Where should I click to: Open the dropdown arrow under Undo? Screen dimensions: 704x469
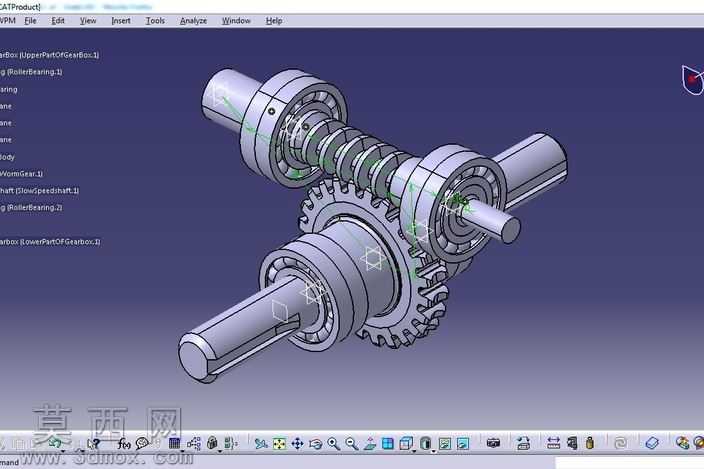pos(63,451)
